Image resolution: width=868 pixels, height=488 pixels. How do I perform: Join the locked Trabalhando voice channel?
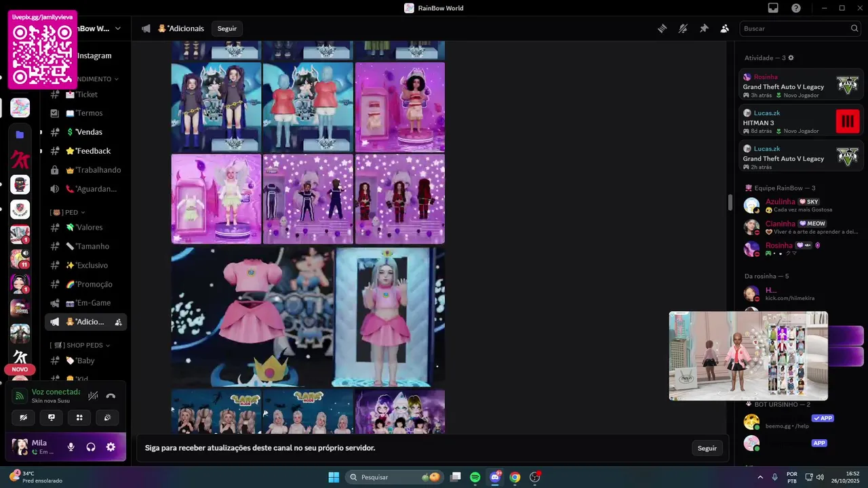[x=85, y=170]
